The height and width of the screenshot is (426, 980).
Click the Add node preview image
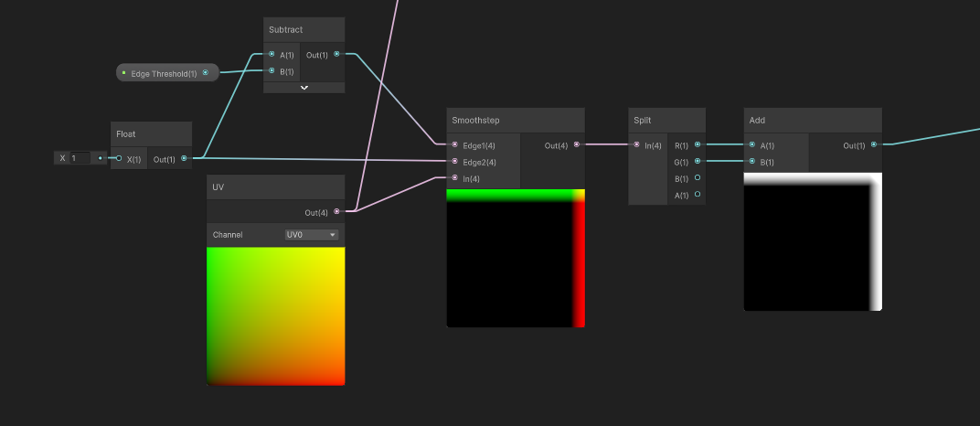(813, 241)
